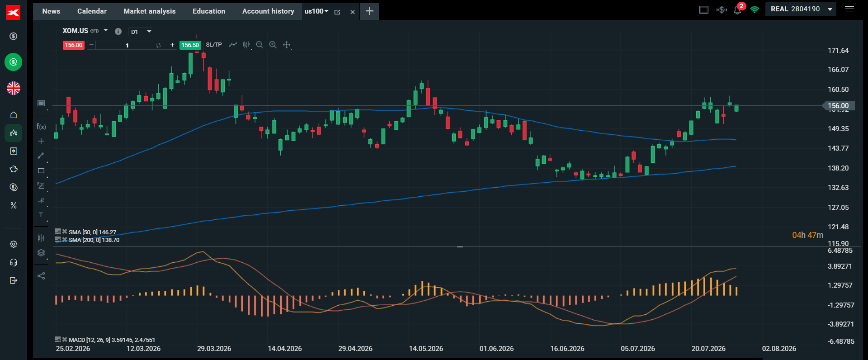Expand the XOM.US symbol dropdown
This screenshot has width=868, height=360.
click(x=85, y=31)
